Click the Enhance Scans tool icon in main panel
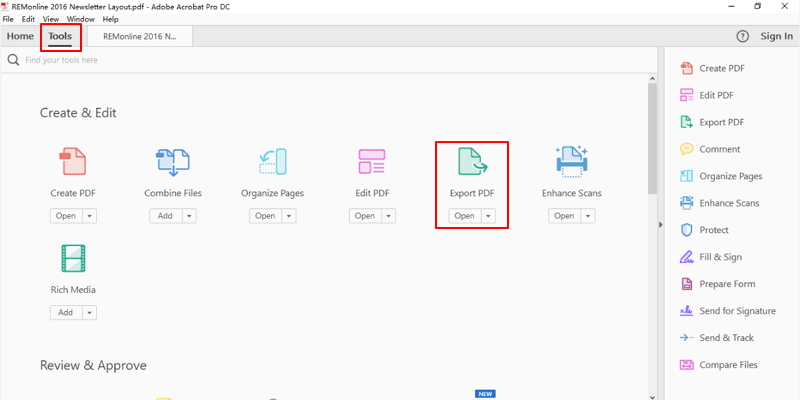This screenshot has height=400, width=800. tap(571, 161)
